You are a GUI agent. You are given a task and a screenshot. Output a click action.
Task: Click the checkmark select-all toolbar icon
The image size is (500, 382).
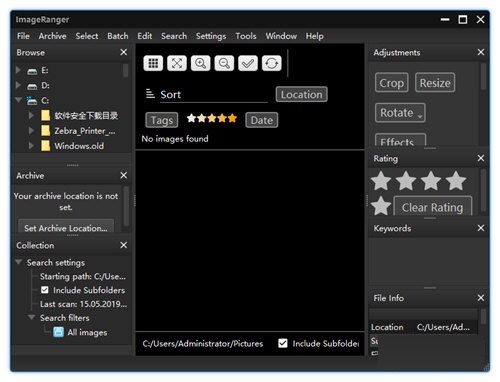pos(248,63)
